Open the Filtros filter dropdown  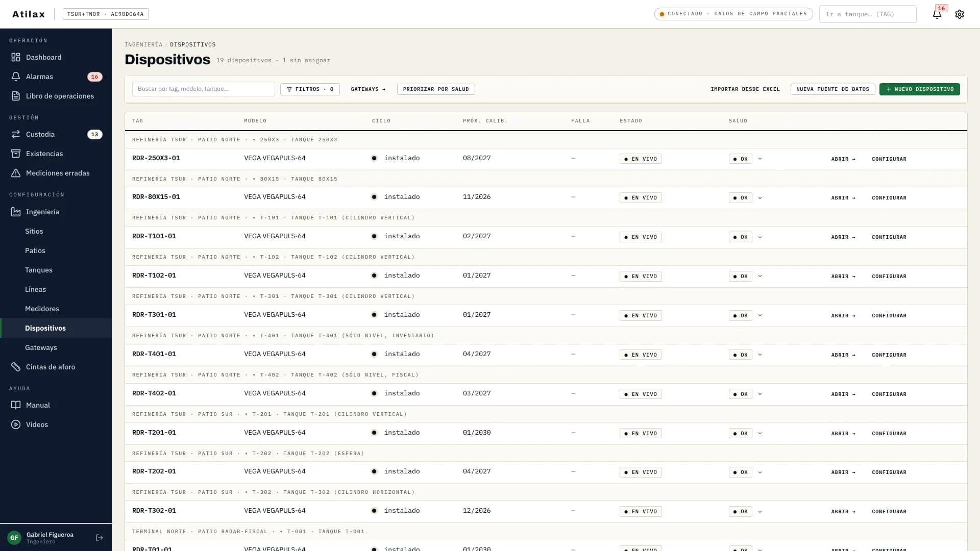310,89
